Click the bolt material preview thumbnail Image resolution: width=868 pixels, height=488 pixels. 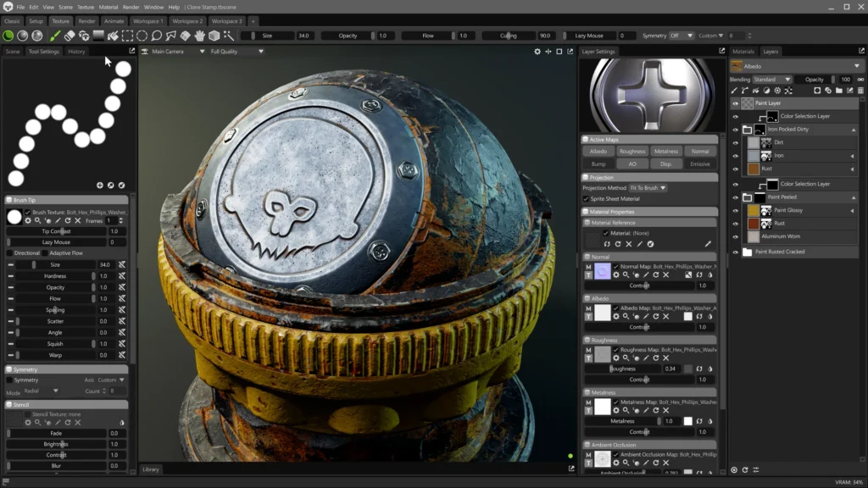pyautogui.click(x=649, y=94)
